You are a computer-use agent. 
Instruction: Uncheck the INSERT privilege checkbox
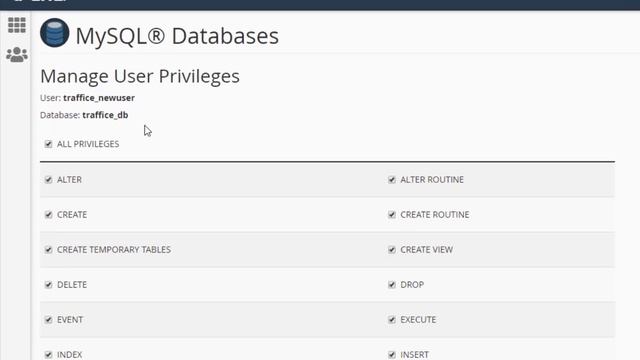[x=392, y=355]
